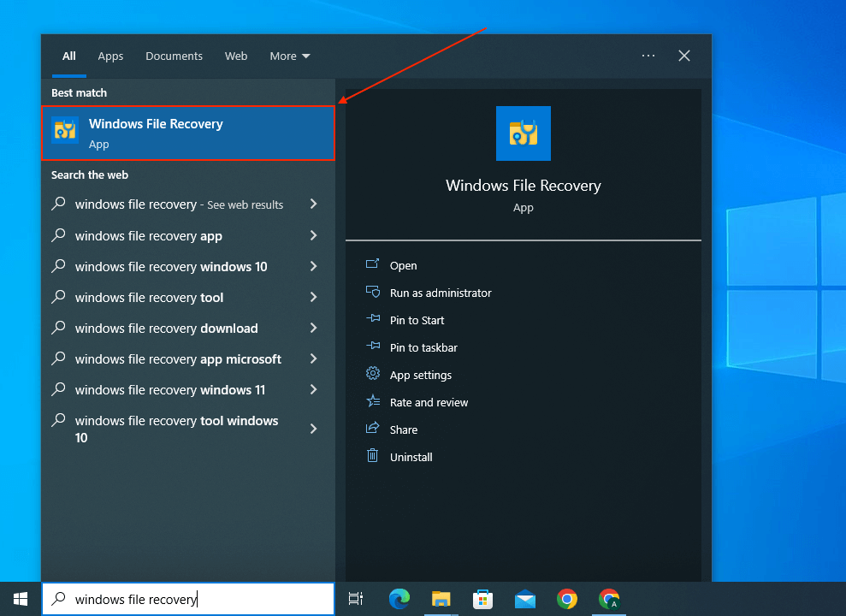This screenshot has height=616, width=846.
Task: Open Microsoft Edge from the taskbar
Action: (399, 599)
